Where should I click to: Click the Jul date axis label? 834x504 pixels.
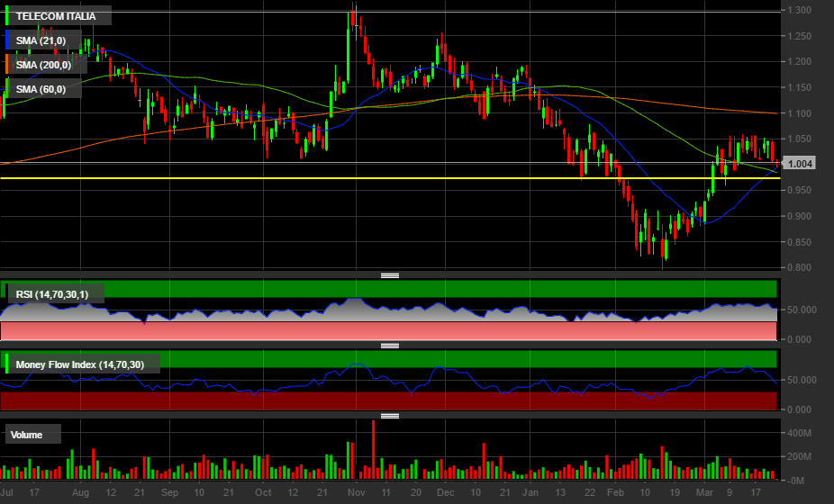tap(6, 492)
